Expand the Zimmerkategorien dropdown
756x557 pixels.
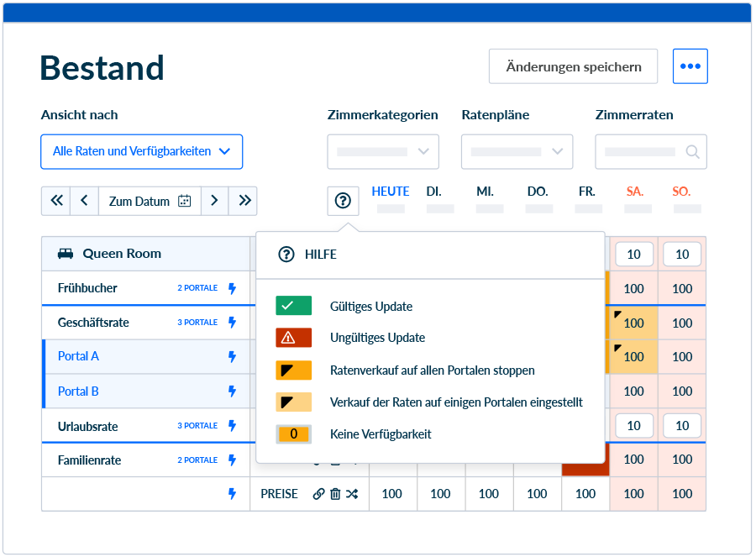383,152
